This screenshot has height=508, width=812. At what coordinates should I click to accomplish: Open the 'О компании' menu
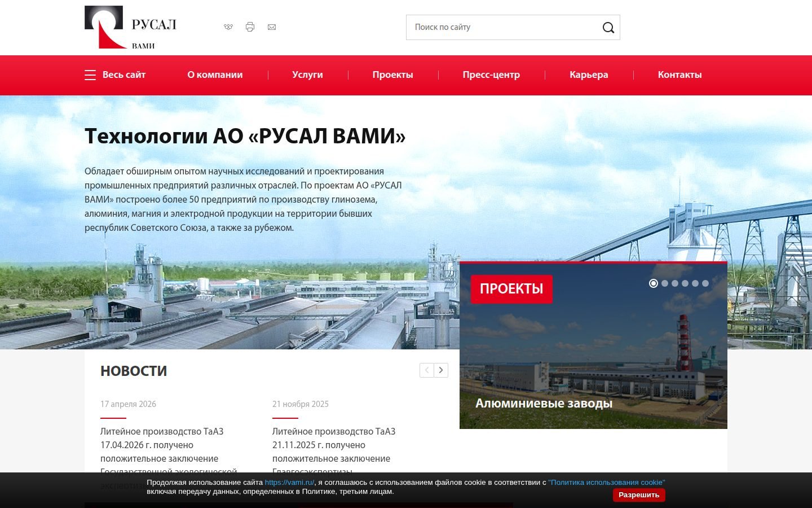(x=215, y=75)
